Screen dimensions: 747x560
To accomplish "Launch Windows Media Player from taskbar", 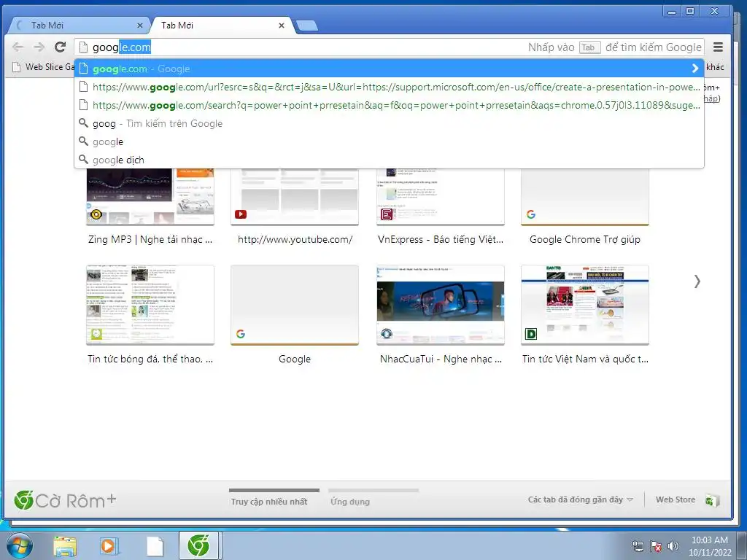I will click(x=109, y=546).
